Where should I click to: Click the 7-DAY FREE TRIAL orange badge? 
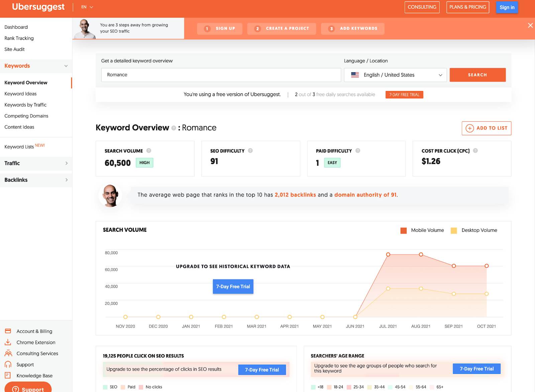coord(404,95)
